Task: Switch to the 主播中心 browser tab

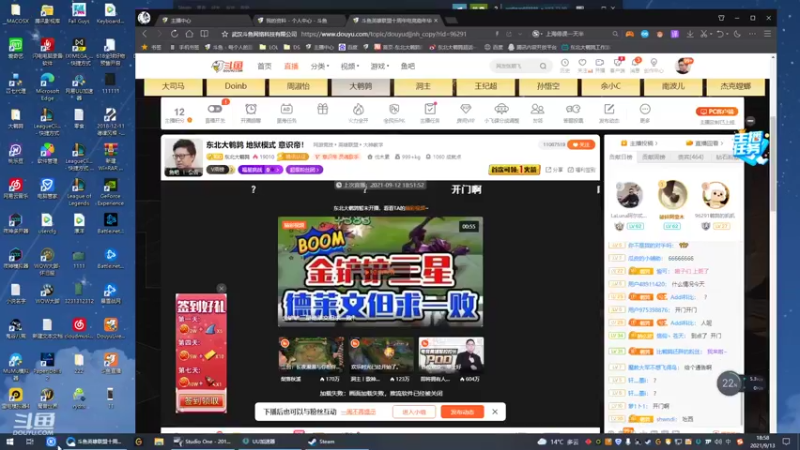Action: tap(203, 20)
